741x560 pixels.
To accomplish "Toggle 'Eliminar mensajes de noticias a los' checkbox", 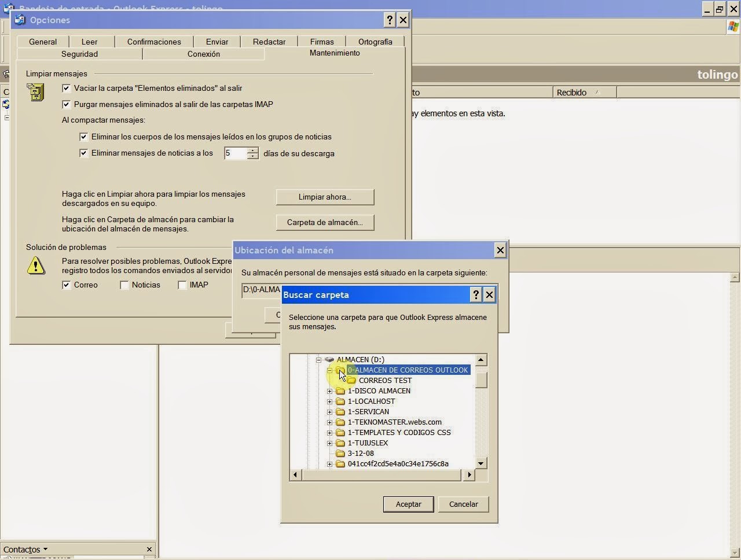I will [83, 153].
